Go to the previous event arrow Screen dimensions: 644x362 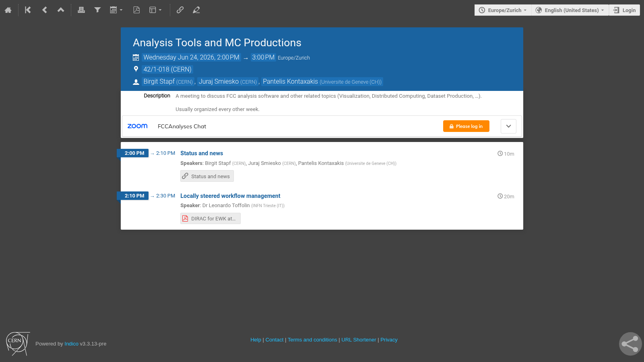click(44, 10)
